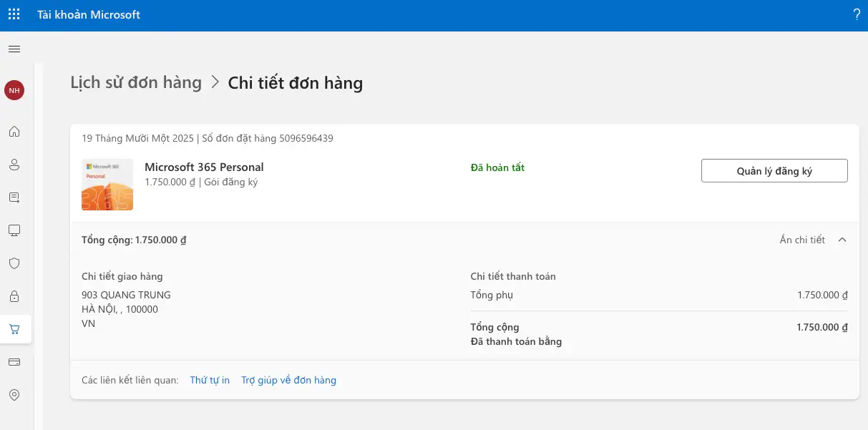Click the Privacy shield icon

(14, 263)
